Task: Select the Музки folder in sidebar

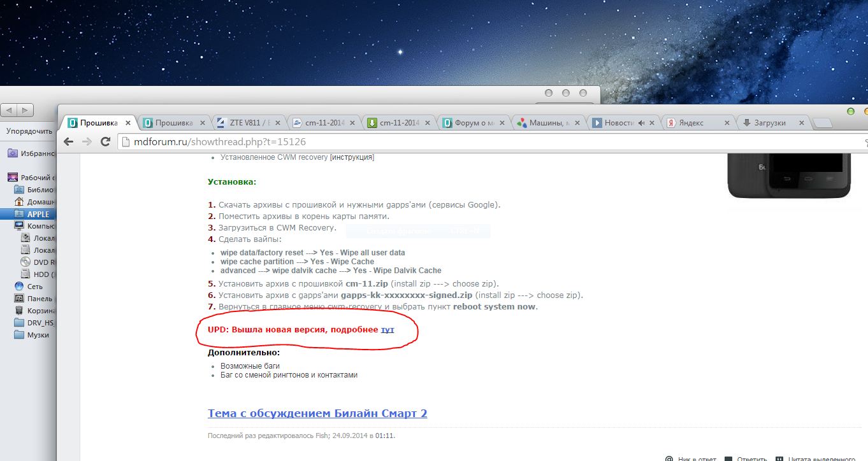Action: 38,335
